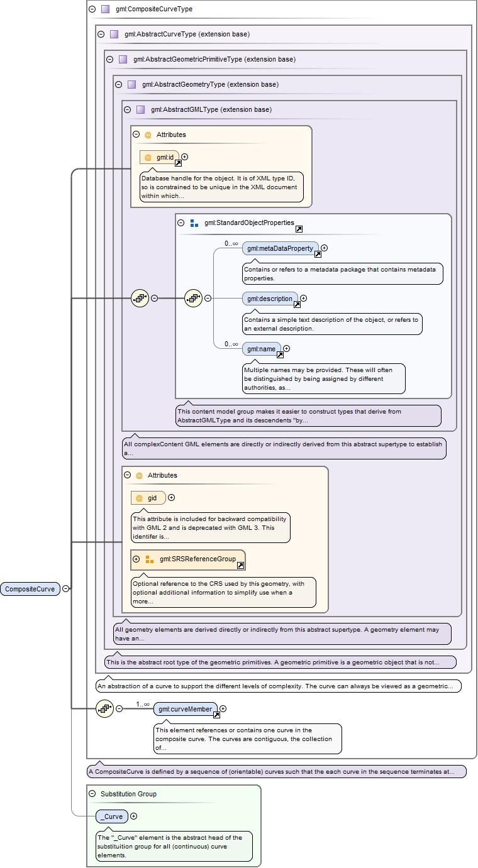Collapse the CompositeCurve root element

(x=65, y=589)
